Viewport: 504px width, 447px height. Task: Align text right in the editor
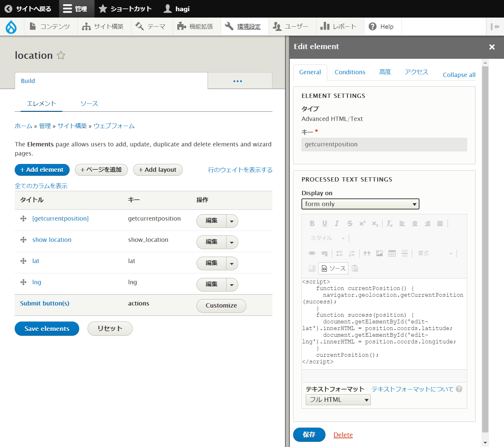click(428, 224)
